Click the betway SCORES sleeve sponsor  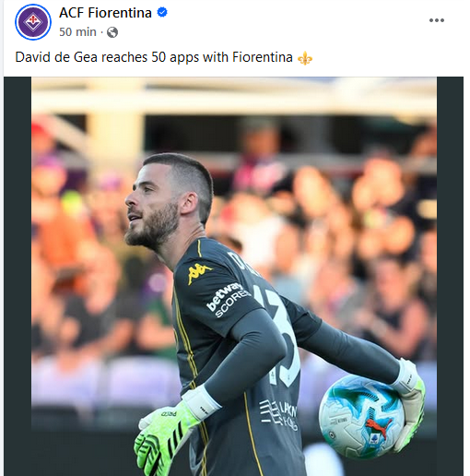[229, 300]
